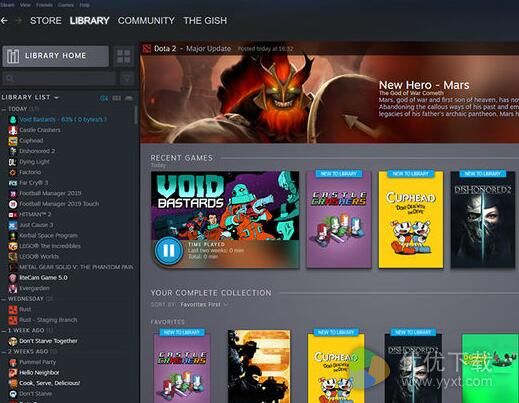Image resolution: width=519 pixels, height=403 pixels.
Task: Open the Favorites First sort dropdown
Action: click(x=204, y=304)
